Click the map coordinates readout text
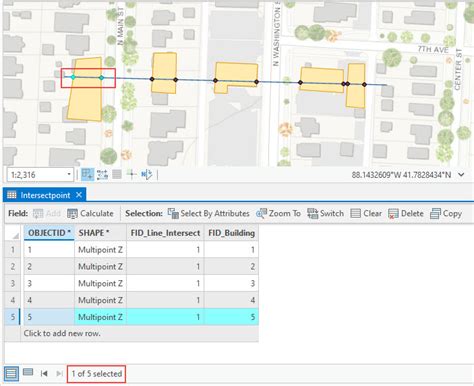The image size is (474, 386). pyautogui.click(x=401, y=175)
